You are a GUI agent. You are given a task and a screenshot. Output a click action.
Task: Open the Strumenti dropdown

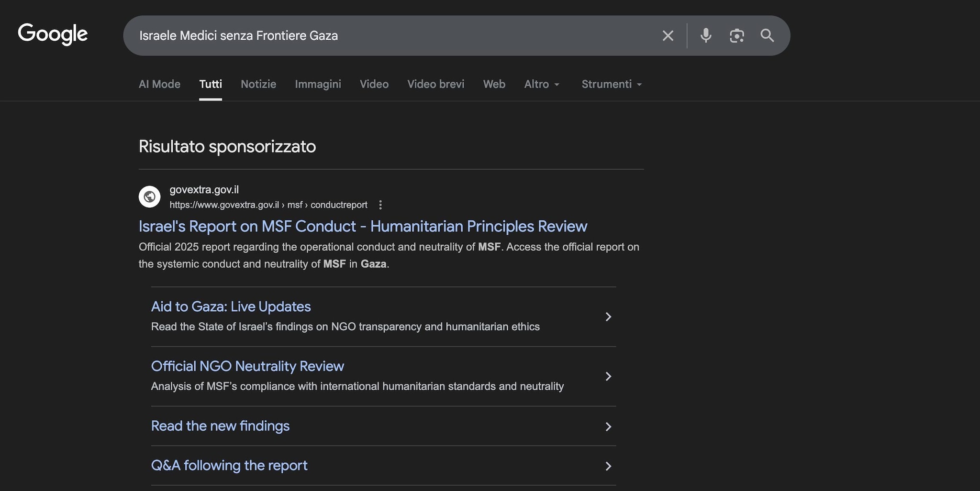coord(611,84)
